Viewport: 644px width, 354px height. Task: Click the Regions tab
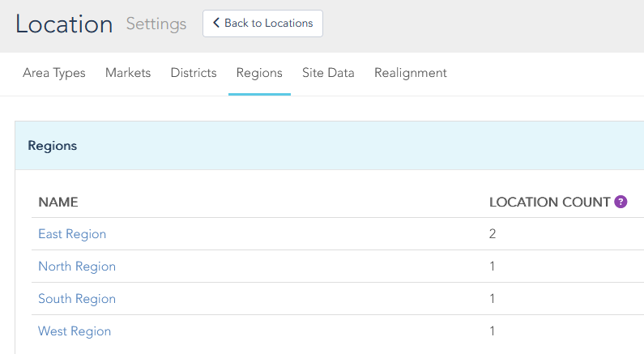coord(259,73)
